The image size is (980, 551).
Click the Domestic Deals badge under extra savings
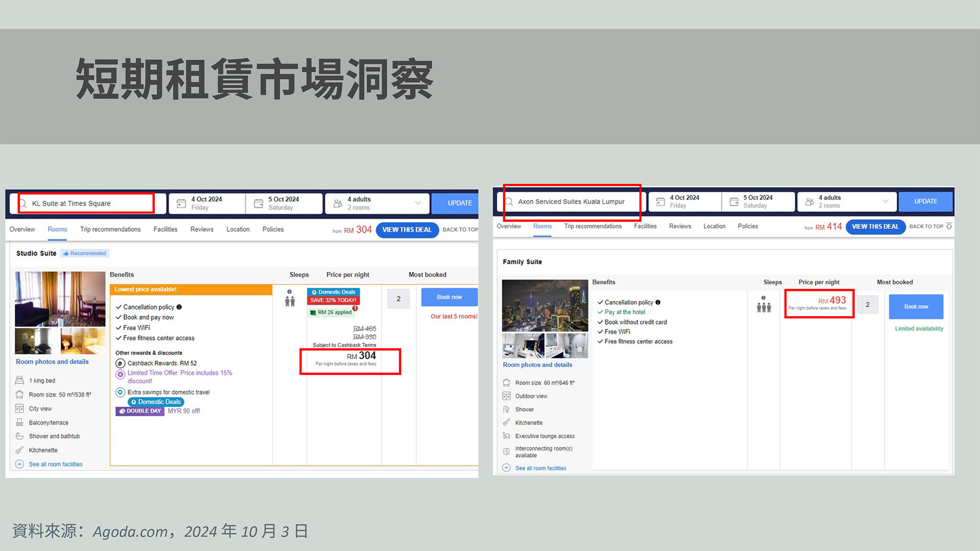156,402
